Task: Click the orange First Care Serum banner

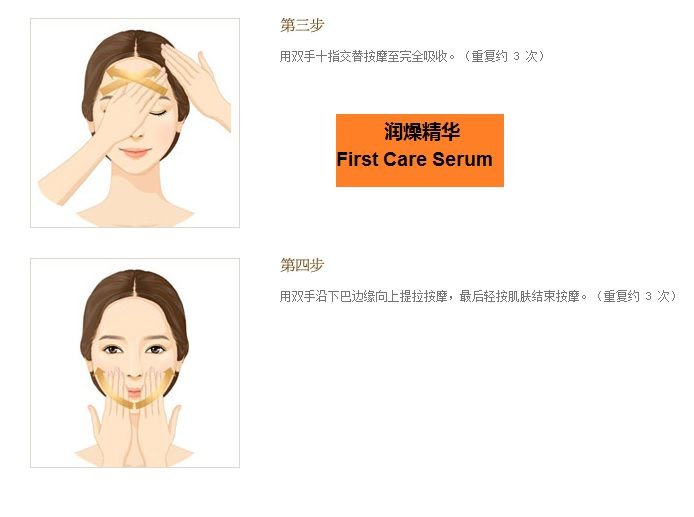Action: (420, 150)
